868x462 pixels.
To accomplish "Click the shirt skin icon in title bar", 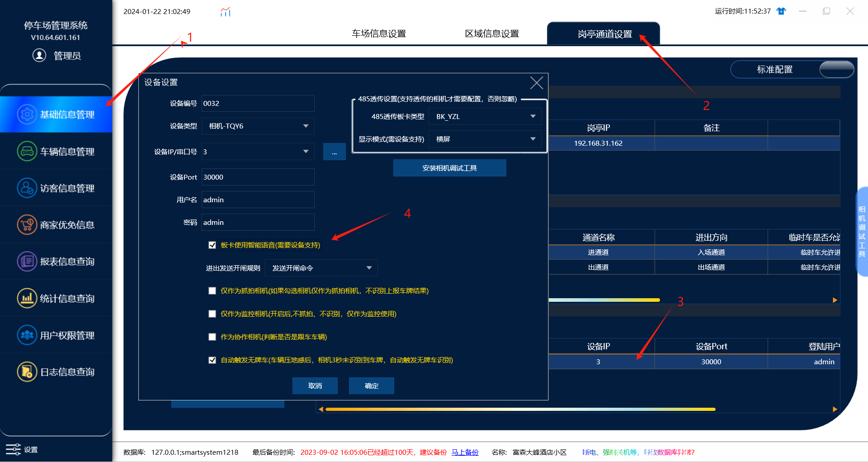I will tap(781, 11).
